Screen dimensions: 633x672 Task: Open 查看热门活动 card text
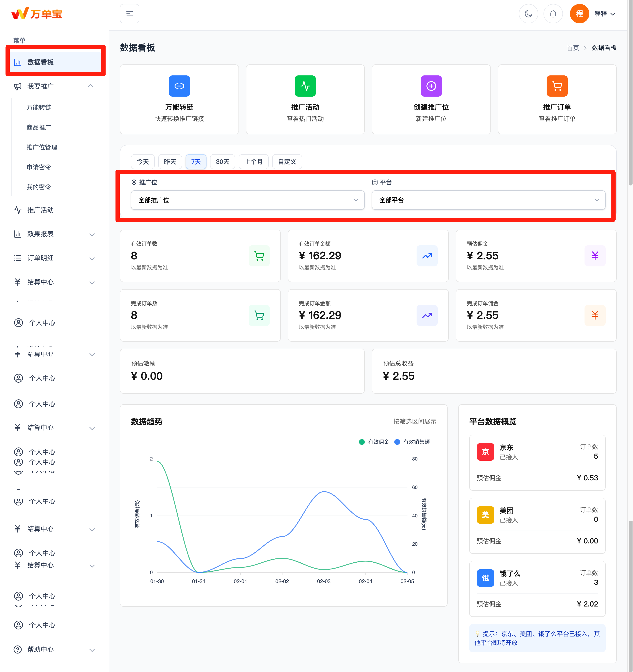coord(305,119)
